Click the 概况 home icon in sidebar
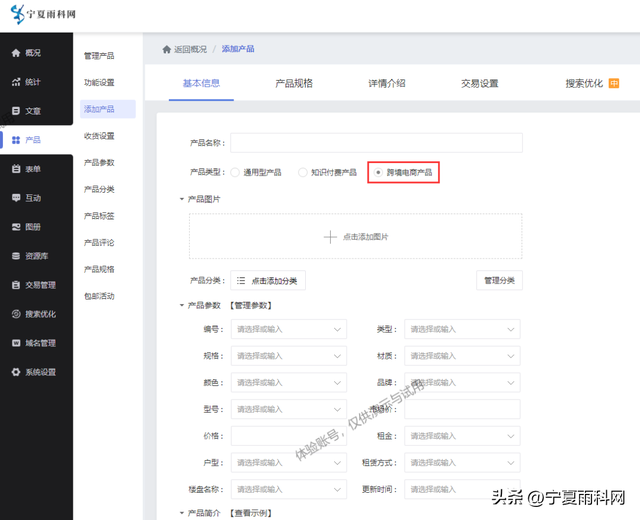This screenshot has height=520, width=640. tap(16, 53)
